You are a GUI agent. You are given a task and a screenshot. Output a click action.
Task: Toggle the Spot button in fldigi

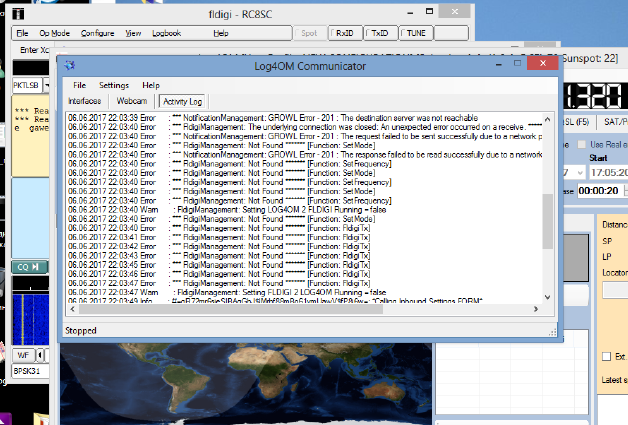[310, 33]
